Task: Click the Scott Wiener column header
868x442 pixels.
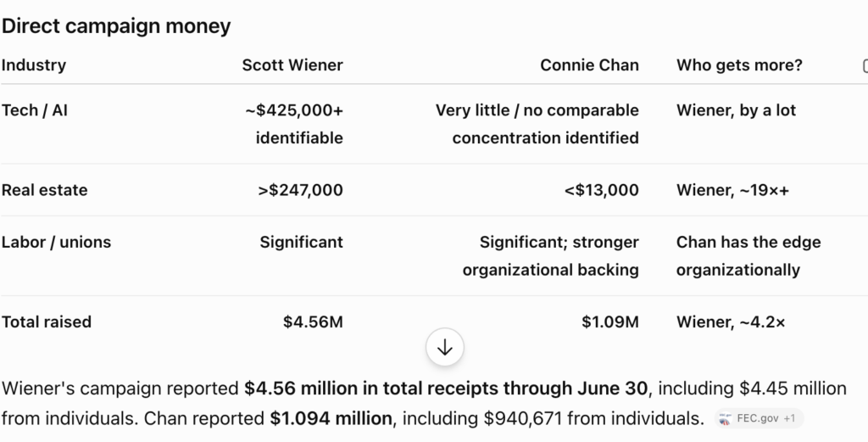Action: click(292, 65)
